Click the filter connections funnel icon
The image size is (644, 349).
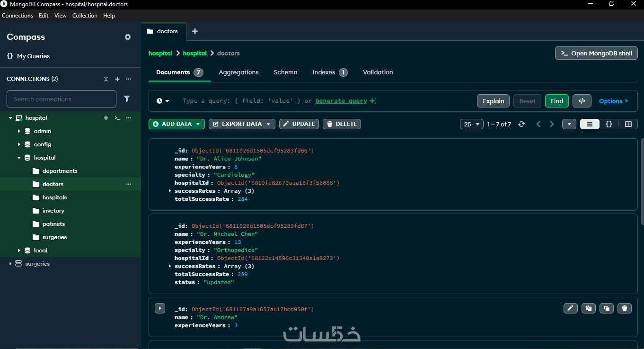(x=127, y=99)
